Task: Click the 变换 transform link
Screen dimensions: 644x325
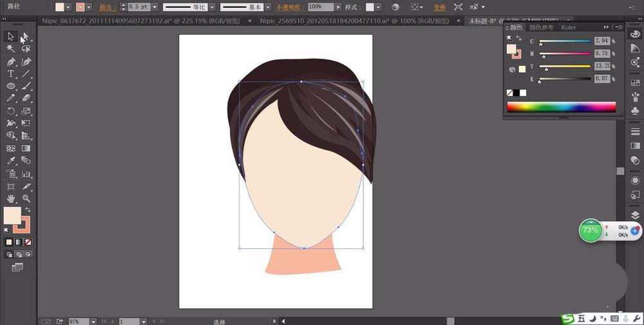Action: tap(439, 7)
